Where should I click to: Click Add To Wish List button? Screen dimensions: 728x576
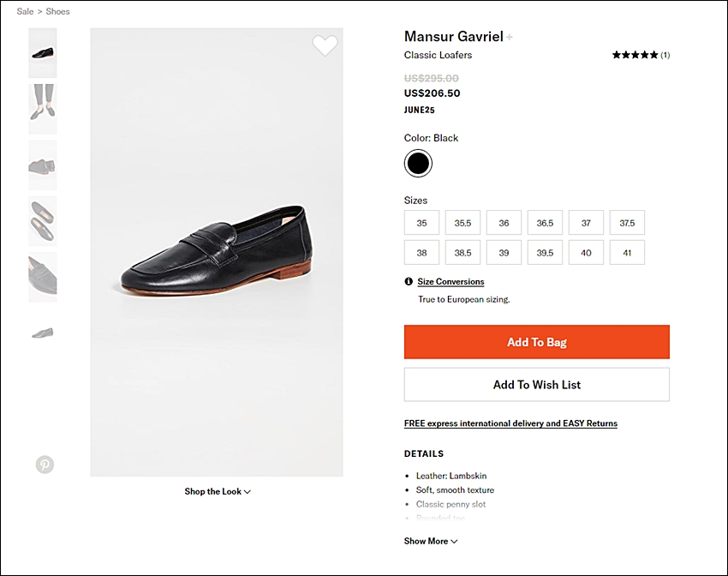537,385
